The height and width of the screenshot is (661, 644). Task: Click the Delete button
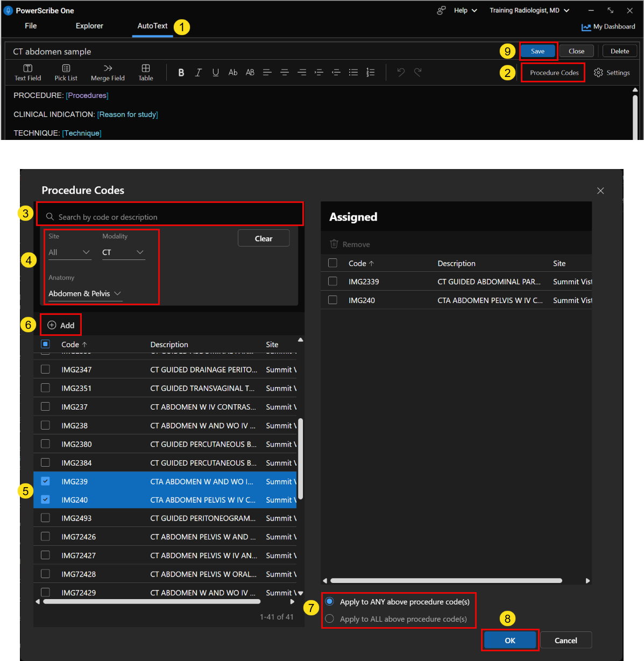(x=620, y=51)
